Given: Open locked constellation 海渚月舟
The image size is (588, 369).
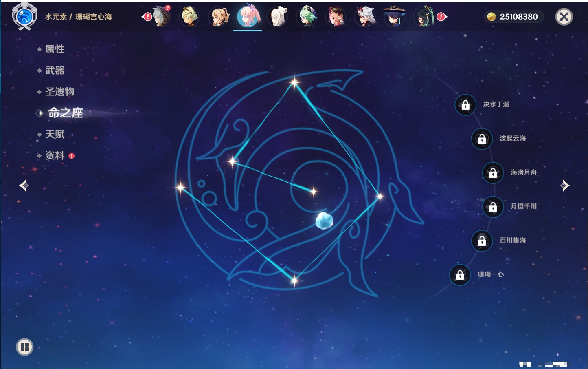Looking at the screenshot, I should pyautogui.click(x=493, y=172).
